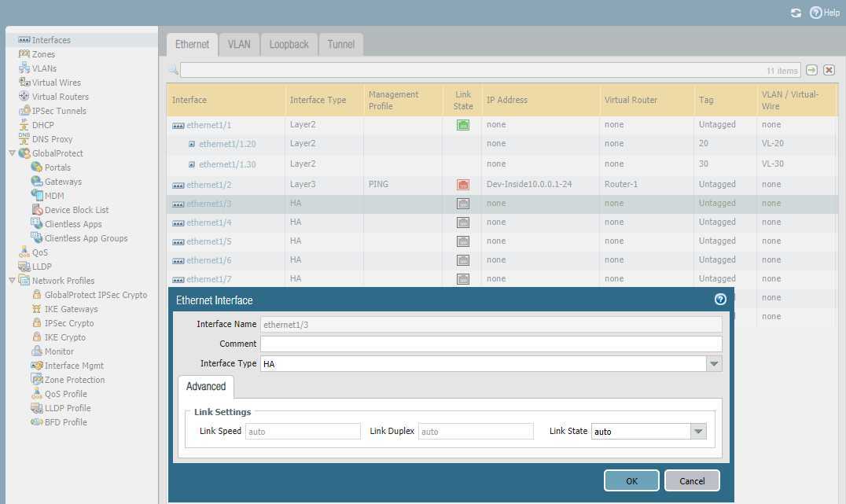Collapse the Network Profiles tree node

(x=12, y=281)
